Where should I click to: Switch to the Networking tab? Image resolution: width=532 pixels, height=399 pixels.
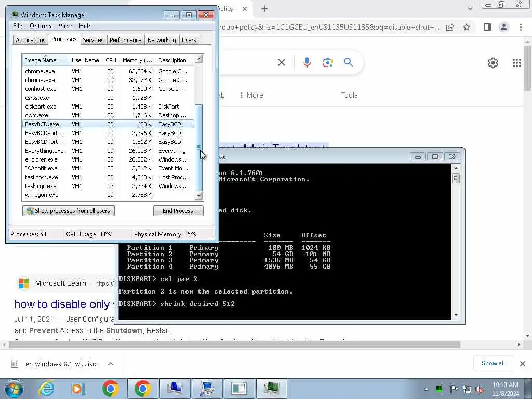click(162, 40)
